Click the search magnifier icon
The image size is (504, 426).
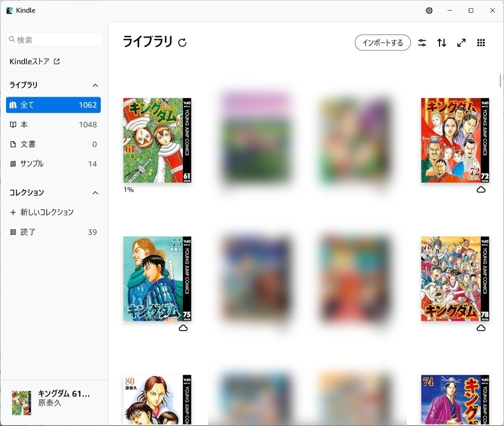tap(12, 39)
